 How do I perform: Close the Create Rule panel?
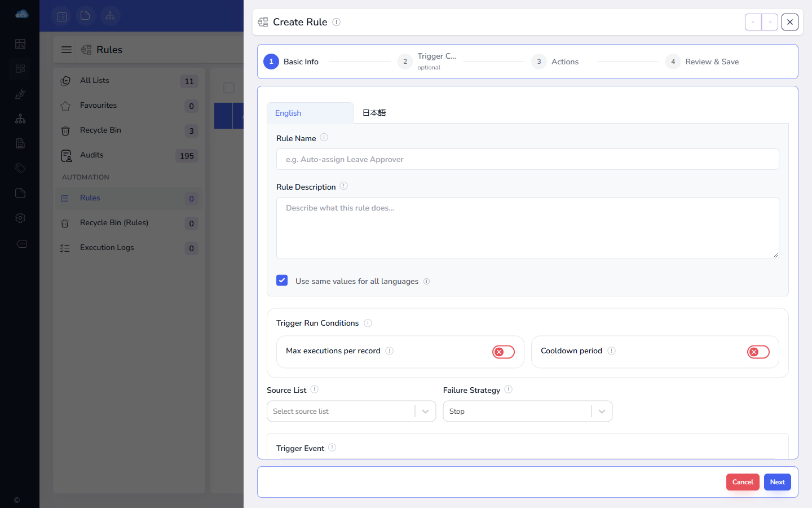coord(790,22)
